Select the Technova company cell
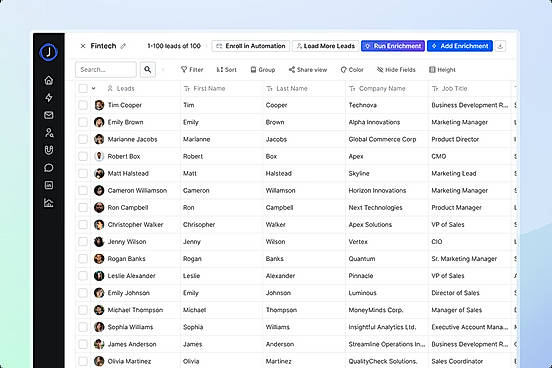 coord(387,105)
